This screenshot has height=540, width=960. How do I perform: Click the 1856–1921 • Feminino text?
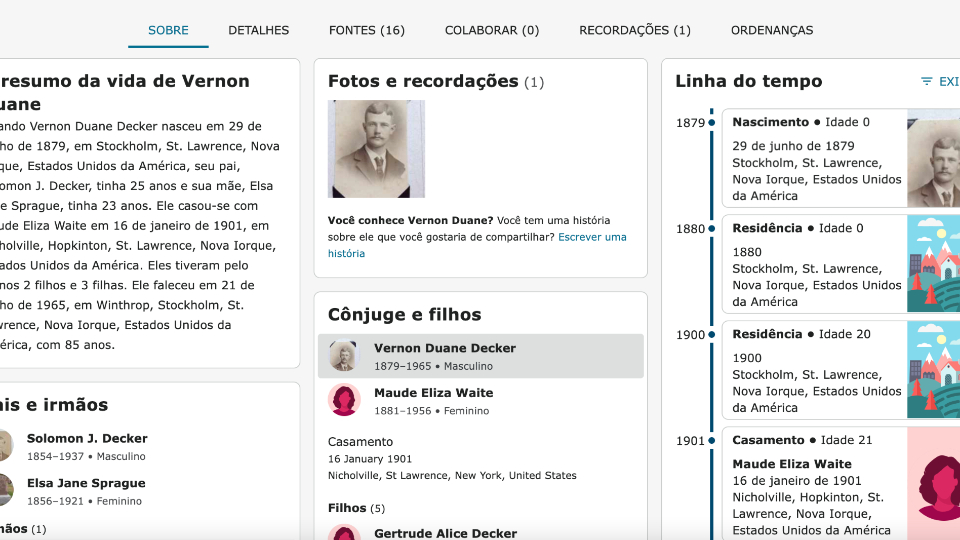[84, 501]
